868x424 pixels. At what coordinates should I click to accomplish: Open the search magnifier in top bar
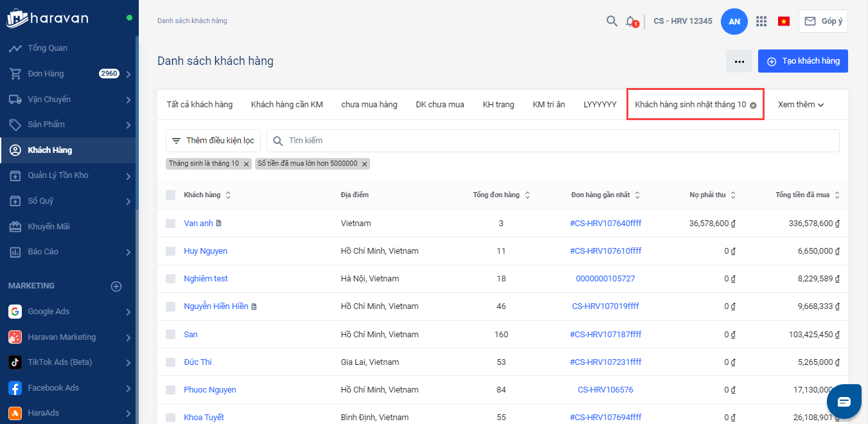pyautogui.click(x=612, y=21)
